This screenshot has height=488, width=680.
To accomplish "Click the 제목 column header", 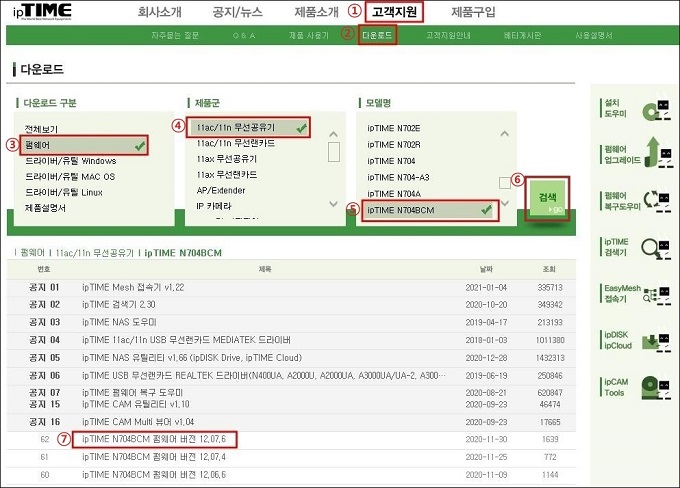I will pyautogui.click(x=265, y=269).
